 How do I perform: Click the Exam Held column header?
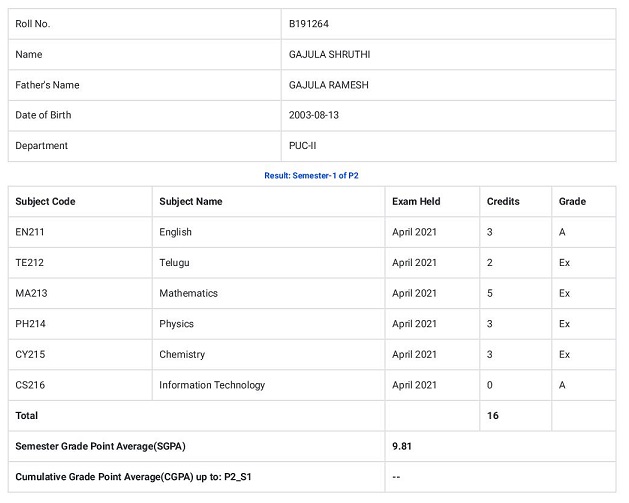tap(416, 202)
